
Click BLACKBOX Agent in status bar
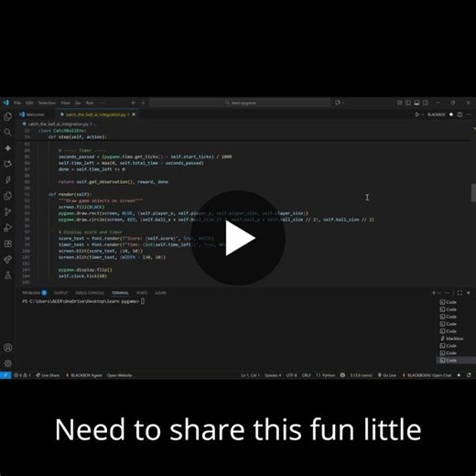pos(83,375)
